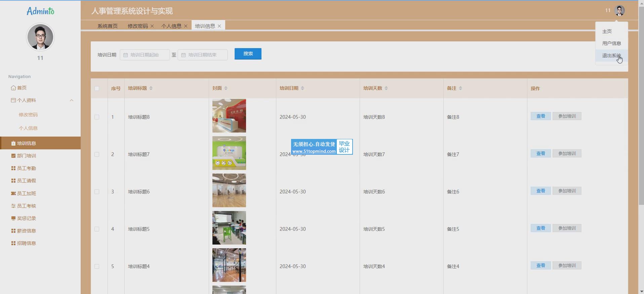This screenshot has height=294, width=644.
Task: Select 用户信息 from user dropdown menu
Action: [x=612, y=43]
